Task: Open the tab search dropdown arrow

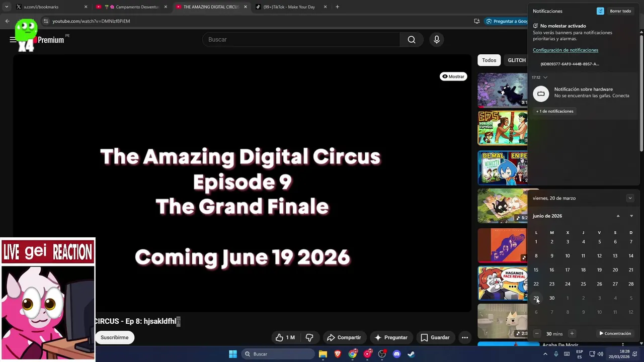Action: pos(6,7)
